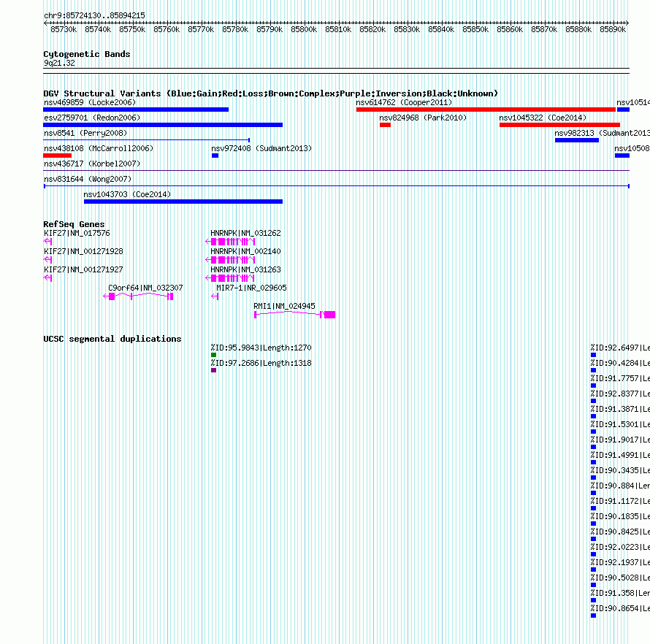
Task: Click the blue duplication block under %ID:90.1835
Action: [x=593, y=524]
